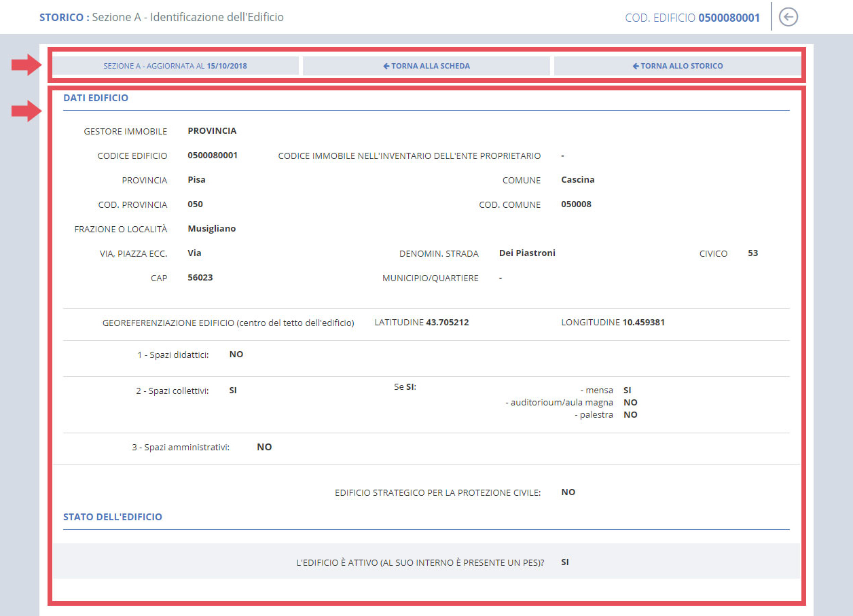Click the street name Dei Piastroni
Screen dimensions: 853x616
click(x=526, y=253)
